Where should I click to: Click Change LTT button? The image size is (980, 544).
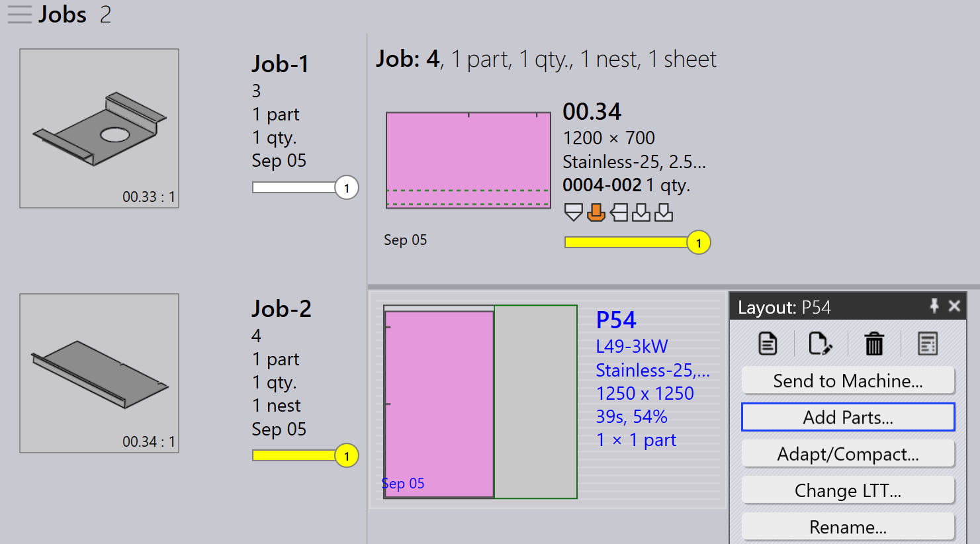tap(848, 490)
